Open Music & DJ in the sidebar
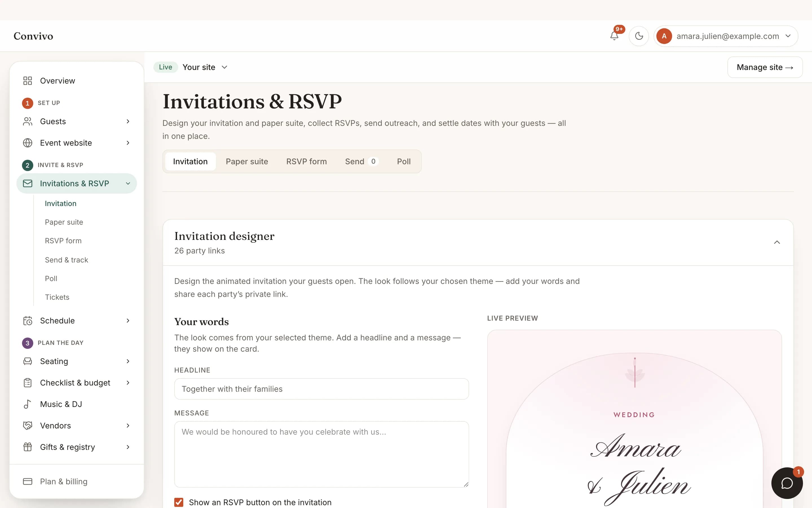 [76, 404]
